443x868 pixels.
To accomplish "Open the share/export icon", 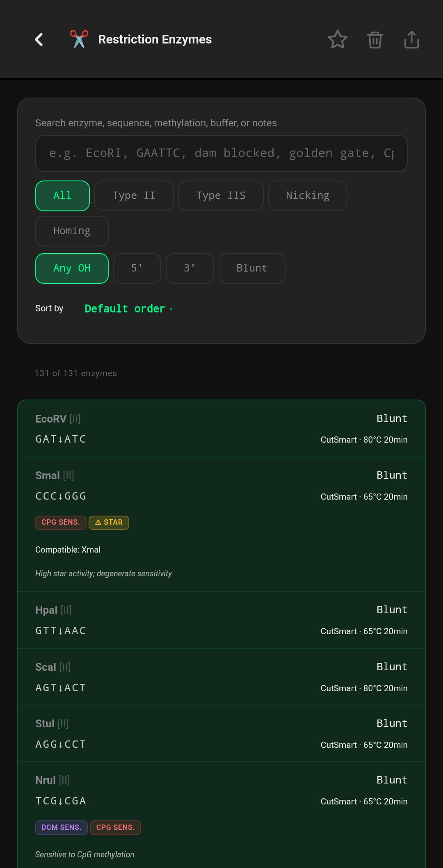I will pos(411,40).
